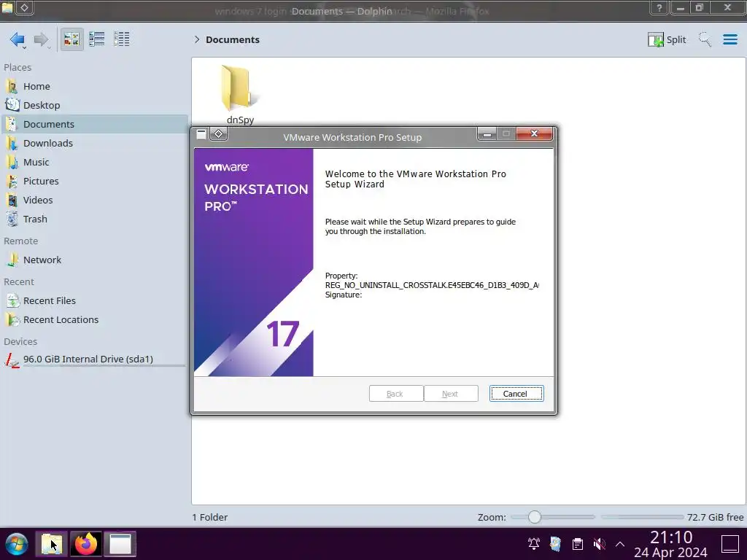Click the setup window taskbar entry
This screenshot has height=560, width=747.
pos(120,544)
